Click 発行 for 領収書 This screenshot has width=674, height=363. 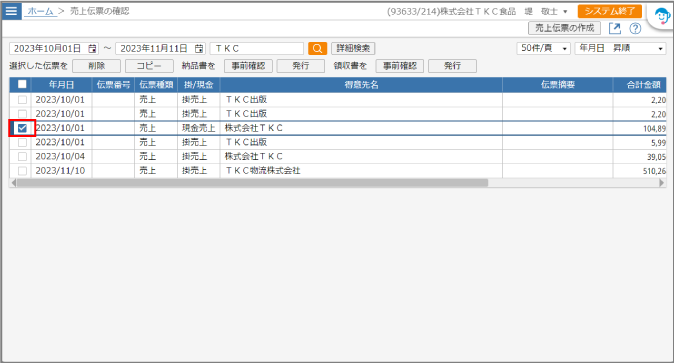pyautogui.click(x=452, y=66)
